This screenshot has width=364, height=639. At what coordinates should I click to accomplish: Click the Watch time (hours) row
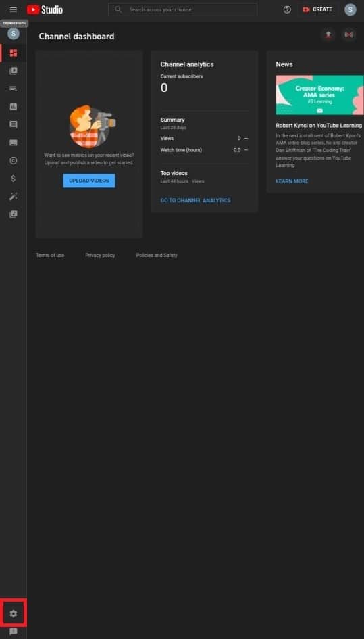[205, 150]
